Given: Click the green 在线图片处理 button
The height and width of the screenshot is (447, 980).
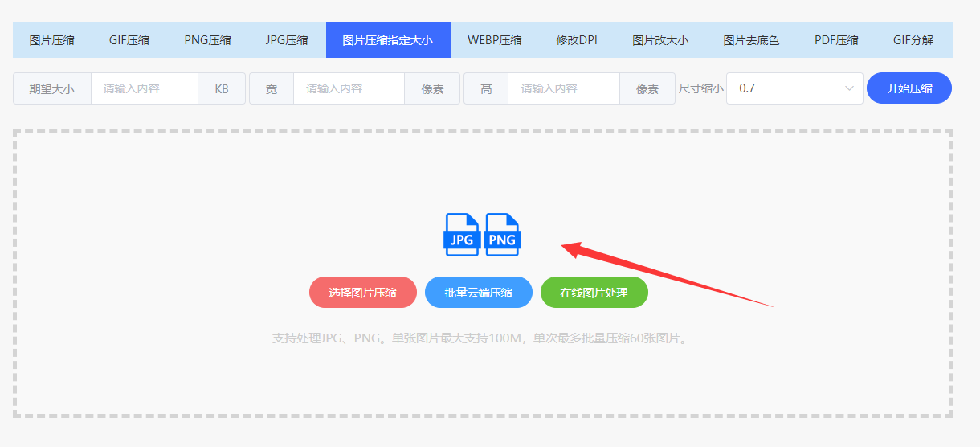Looking at the screenshot, I should (x=594, y=293).
